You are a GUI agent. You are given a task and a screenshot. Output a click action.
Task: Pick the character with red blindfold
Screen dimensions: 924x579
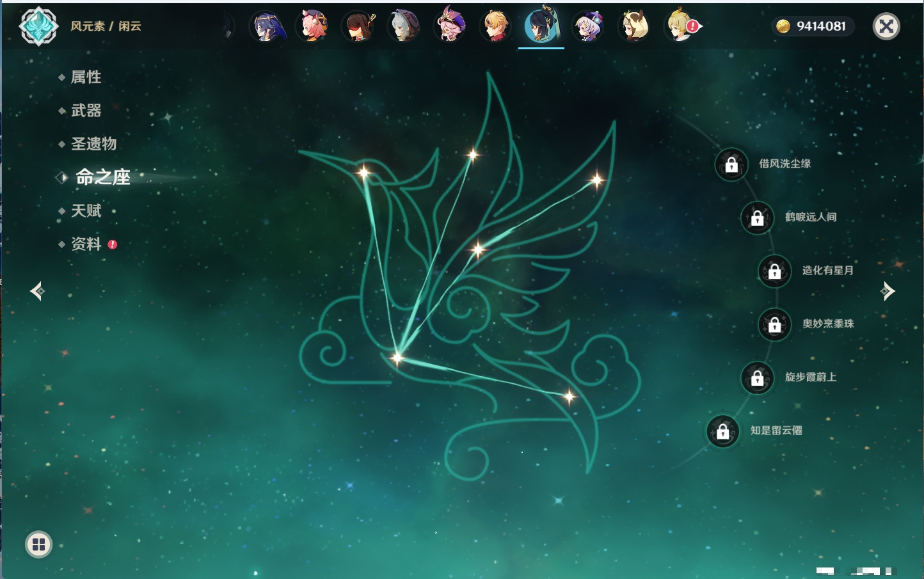pyautogui.click(x=358, y=26)
